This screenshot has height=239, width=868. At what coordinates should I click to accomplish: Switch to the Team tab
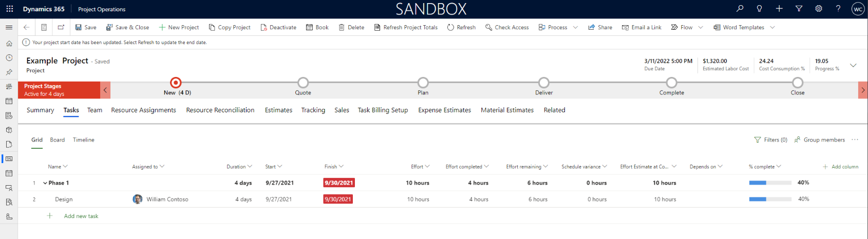95,110
